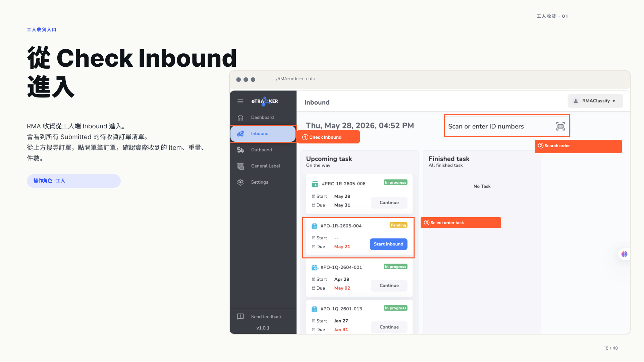The width and height of the screenshot is (644, 362).
Task: Click the red due date Jan 31
Action: click(x=341, y=330)
